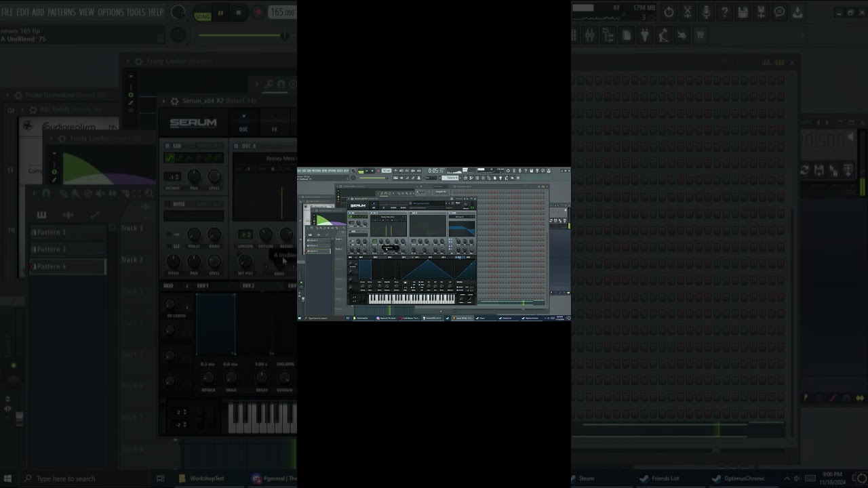Select the large mute tool in playlist toolbar
This screenshot has width=868, height=488.
pos(100,193)
